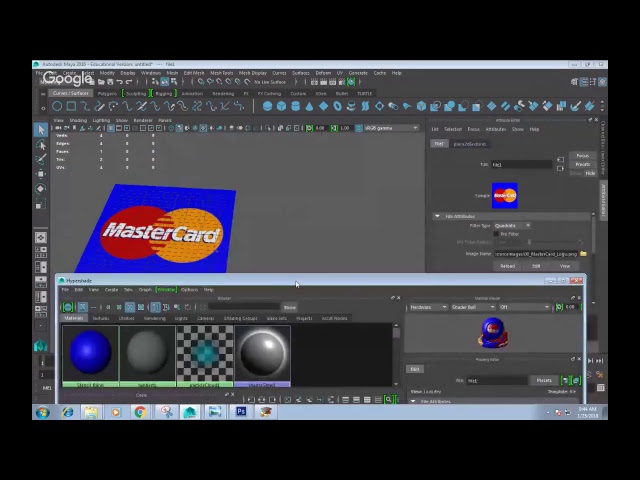Screen dimensions: 640x480
Task: Select the NURBS circle tool on shelf
Action: 57,107
